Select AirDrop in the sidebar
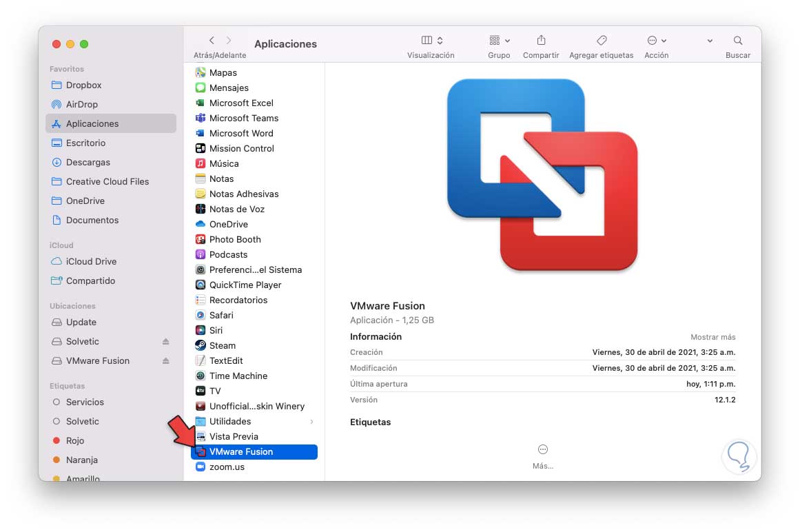This screenshot has height=532, width=800. [x=111, y=105]
